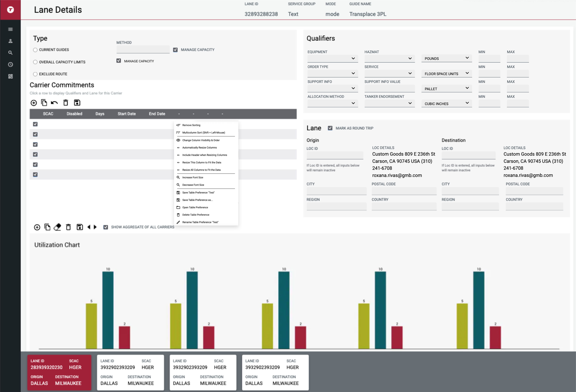
Task: Click the Origin Loc ID input field
Action: (x=335, y=155)
